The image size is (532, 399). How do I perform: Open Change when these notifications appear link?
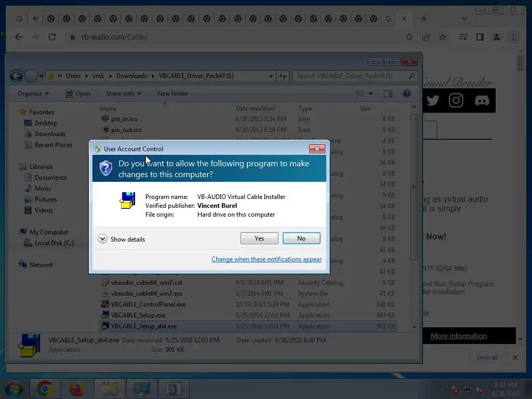click(x=267, y=259)
